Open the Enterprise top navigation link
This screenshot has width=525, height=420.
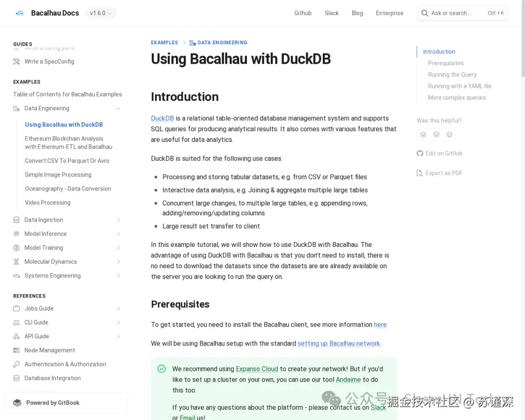click(389, 13)
